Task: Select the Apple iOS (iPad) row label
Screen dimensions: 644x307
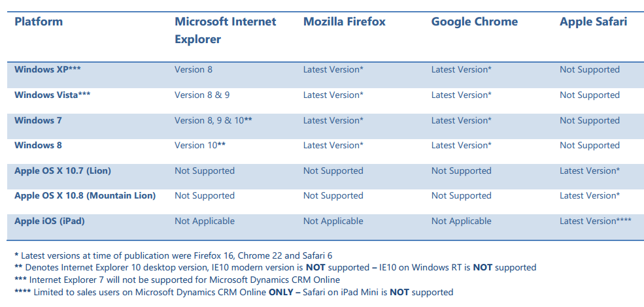Action: pyautogui.click(x=50, y=221)
